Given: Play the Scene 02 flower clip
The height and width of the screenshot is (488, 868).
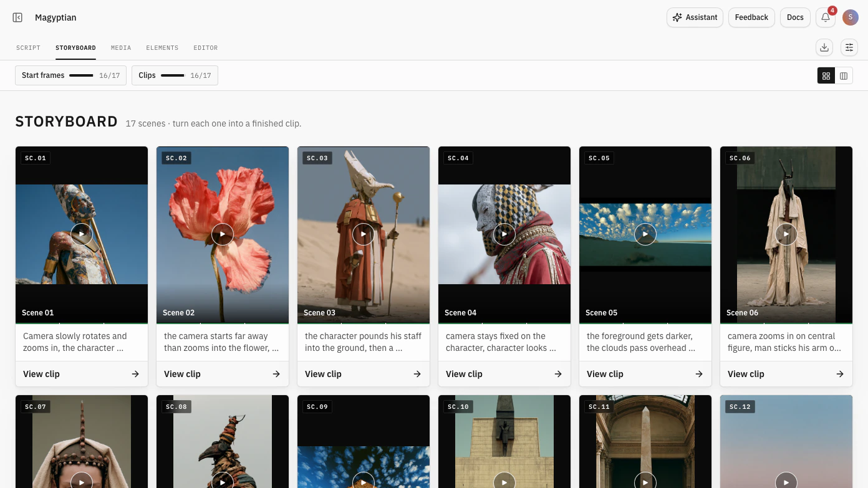Looking at the screenshot, I should click(x=223, y=234).
